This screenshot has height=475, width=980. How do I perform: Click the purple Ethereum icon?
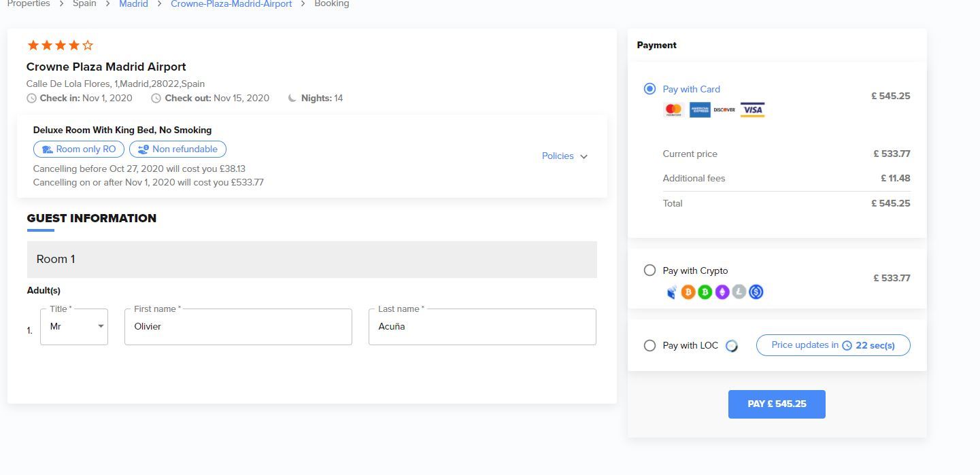(x=722, y=292)
